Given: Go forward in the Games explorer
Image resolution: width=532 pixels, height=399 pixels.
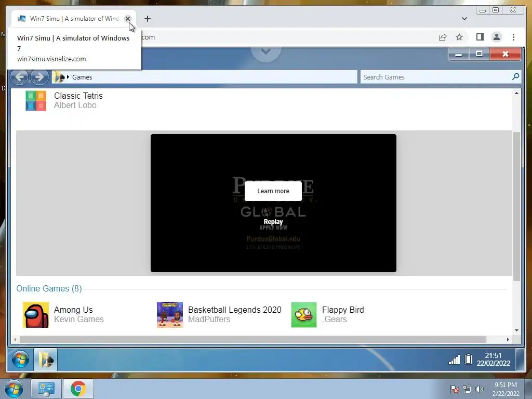Looking at the screenshot, I should coord(39,77).
